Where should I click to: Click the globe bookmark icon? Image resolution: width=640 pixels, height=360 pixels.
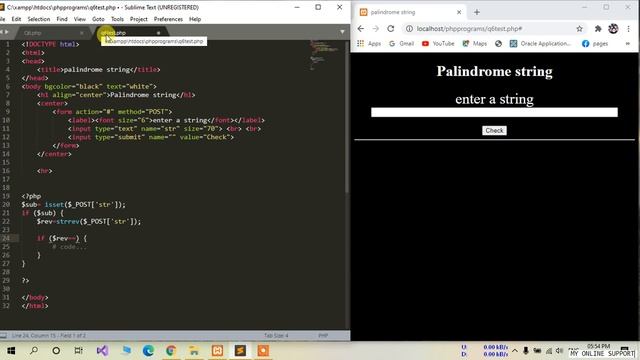(x=498, y=43)
